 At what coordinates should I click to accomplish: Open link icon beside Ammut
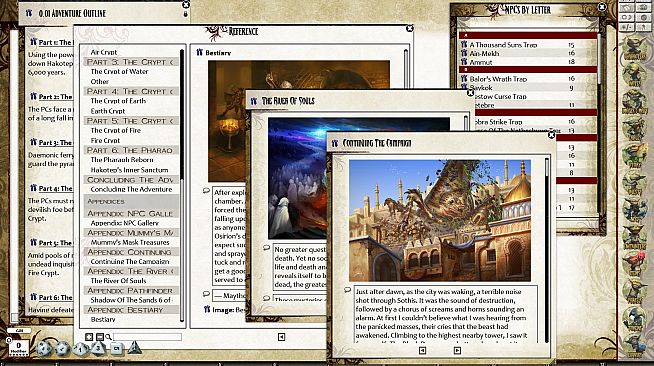pos(464,62)
